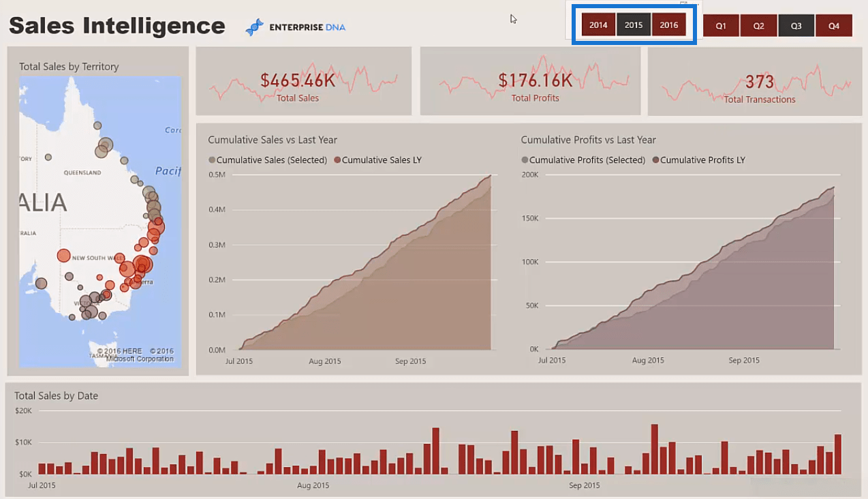
Task: Click Cumulative Profits vs Last Year title
Action: click(x=589, y=140)
